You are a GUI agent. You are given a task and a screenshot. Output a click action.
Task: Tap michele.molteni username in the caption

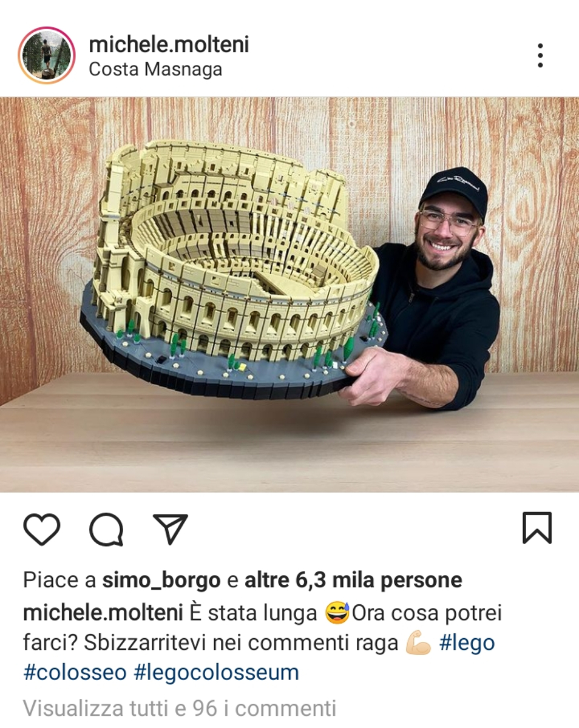click(103, 613)
